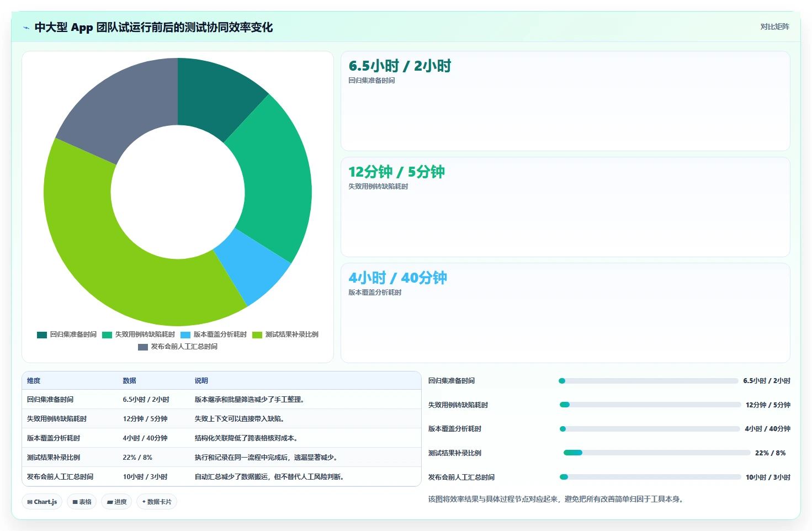Image resolution: width=812 pixels, height=531 pixels.
Task: Click the lightning icon beside the dashboard title
Action: (x=26, y=28)
